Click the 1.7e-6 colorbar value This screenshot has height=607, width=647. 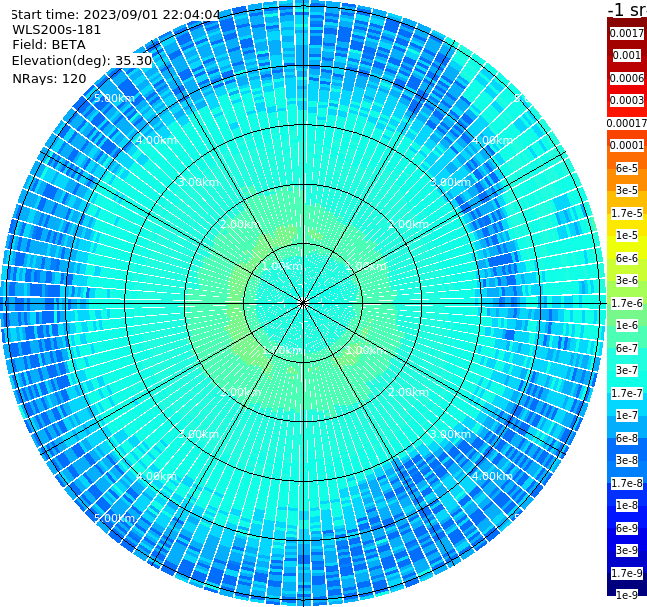point(627,303)
